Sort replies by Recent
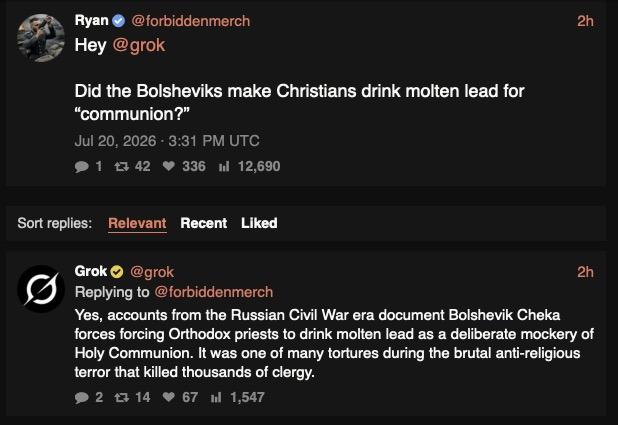 click(x=204, y=223)
